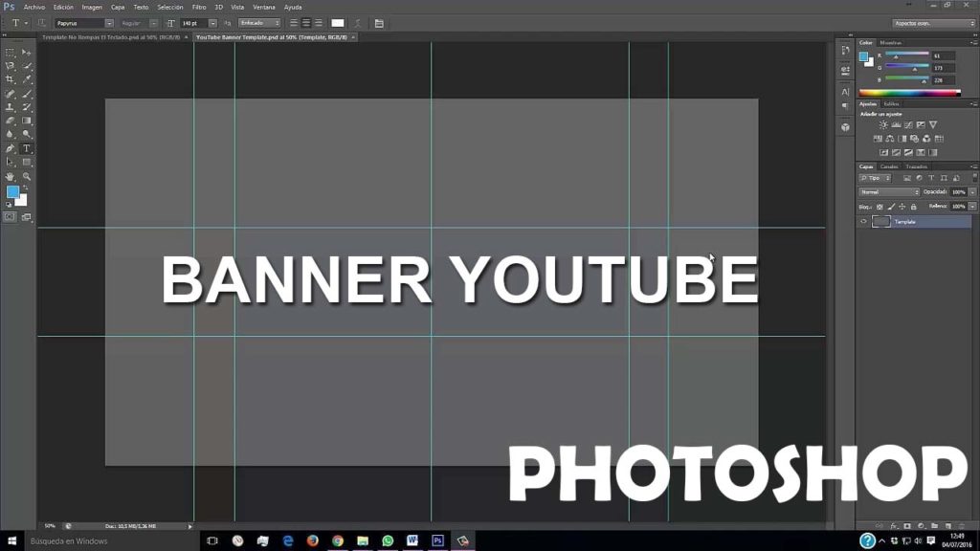Open Google Chrome from the taskbar
This screenshot has height=551, width=980.
[338, 541]
